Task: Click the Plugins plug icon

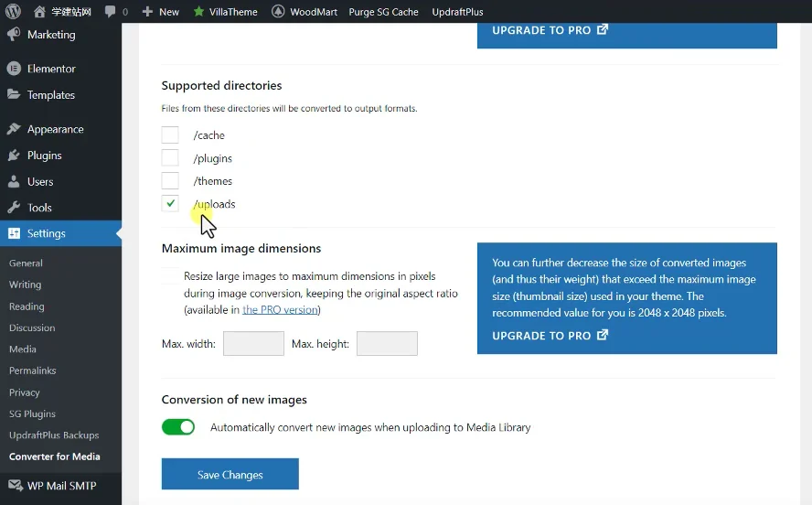Action: pos(14,156)
